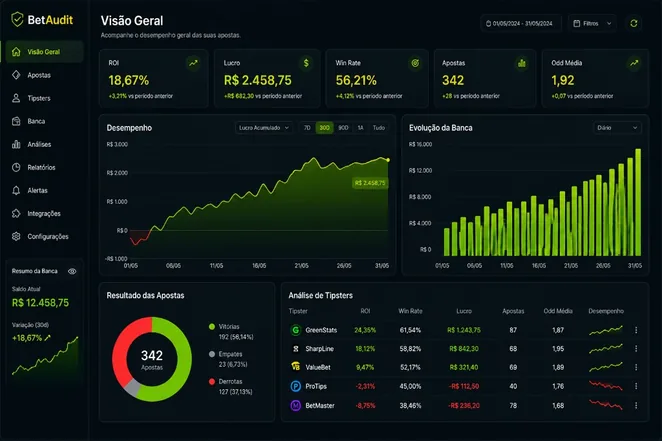Open the date range picker 01/05/2024 - 31/05/2024
Screen dimensions: 662x441
(x=521, y=24)
